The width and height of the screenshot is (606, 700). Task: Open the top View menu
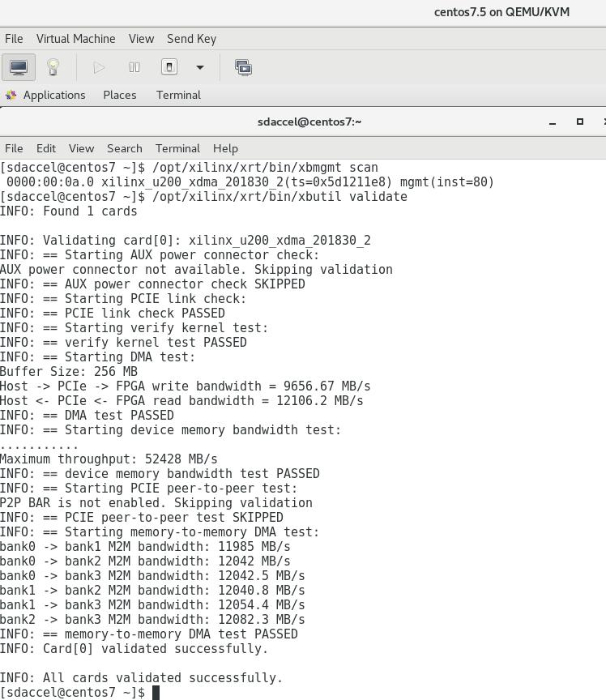point(141,39)
